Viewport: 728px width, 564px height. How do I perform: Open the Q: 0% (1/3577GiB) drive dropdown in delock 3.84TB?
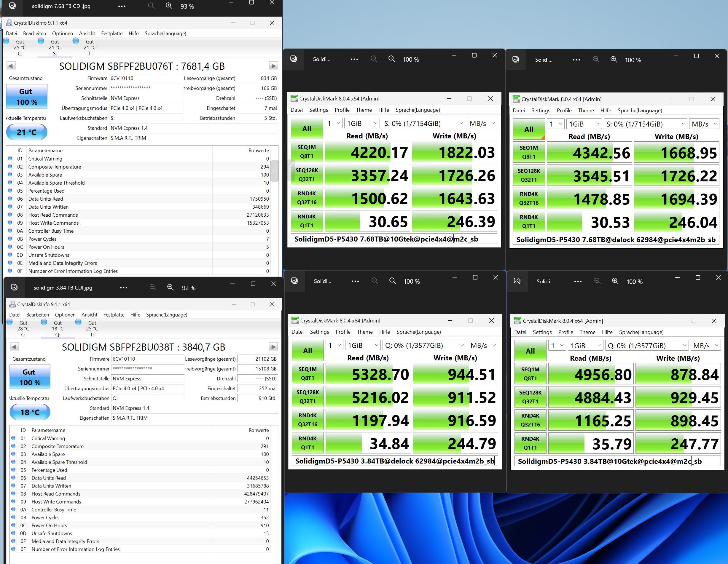(424, 346)
